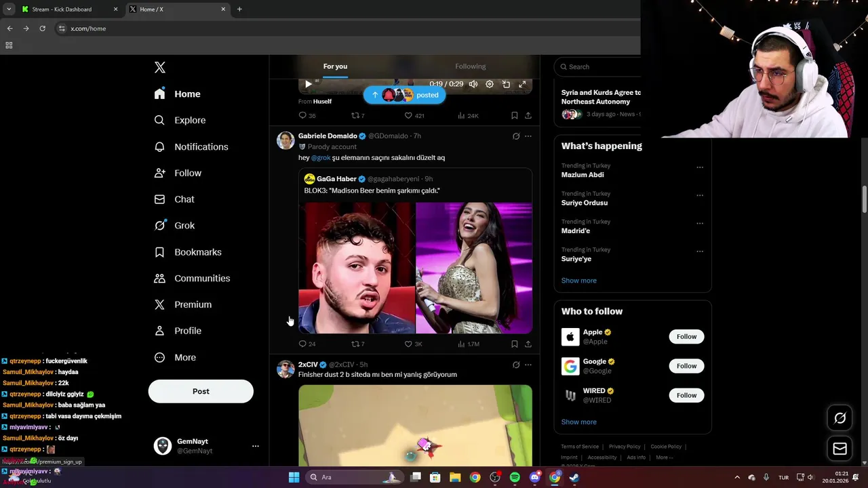Screen dimensions: 868x488
Task: Switch to Stream - Kick Dashboard browser tab
Action: [x=69, y=9]
